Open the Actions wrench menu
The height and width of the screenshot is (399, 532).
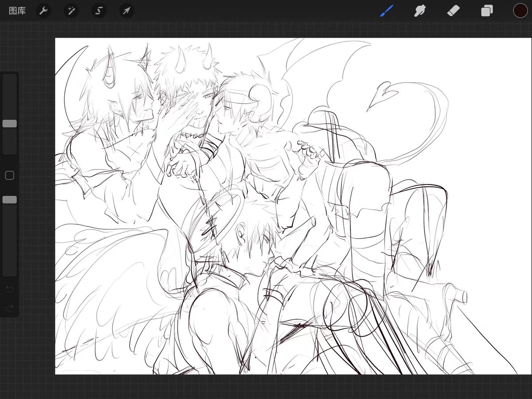43,11
